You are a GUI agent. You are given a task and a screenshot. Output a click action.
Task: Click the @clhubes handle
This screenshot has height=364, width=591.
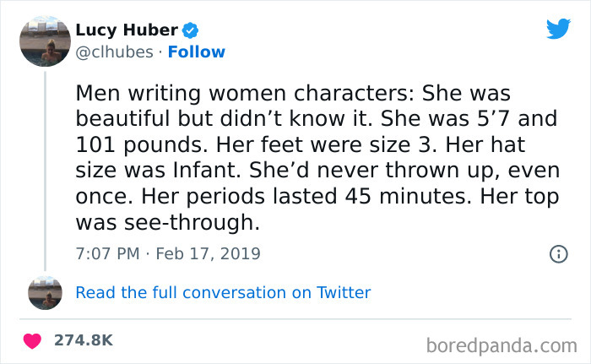[x=112, y=52]
